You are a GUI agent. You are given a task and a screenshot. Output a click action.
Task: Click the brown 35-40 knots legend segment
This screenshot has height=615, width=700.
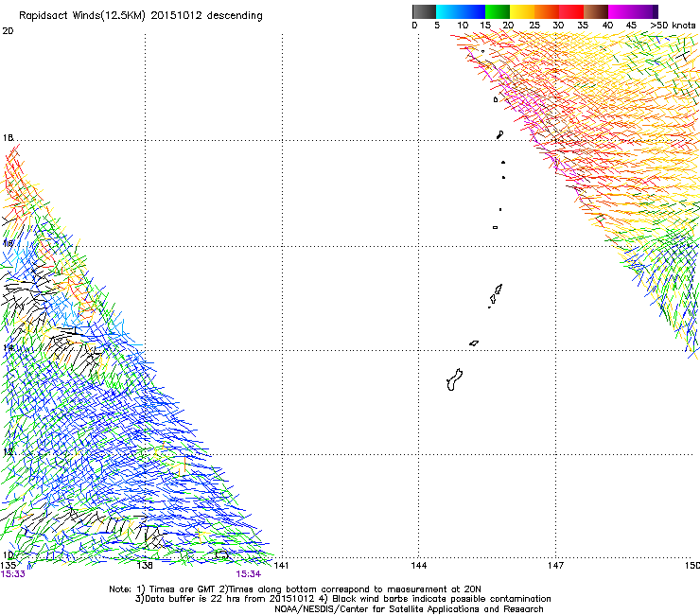click(596, 11)
